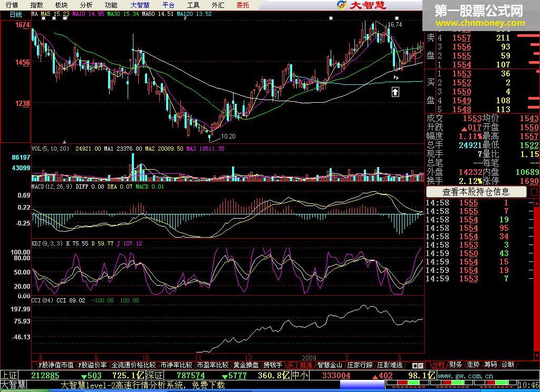Switch to the F股净值市值 indicator tab
The image size is (540, 392).
[55, 365]
